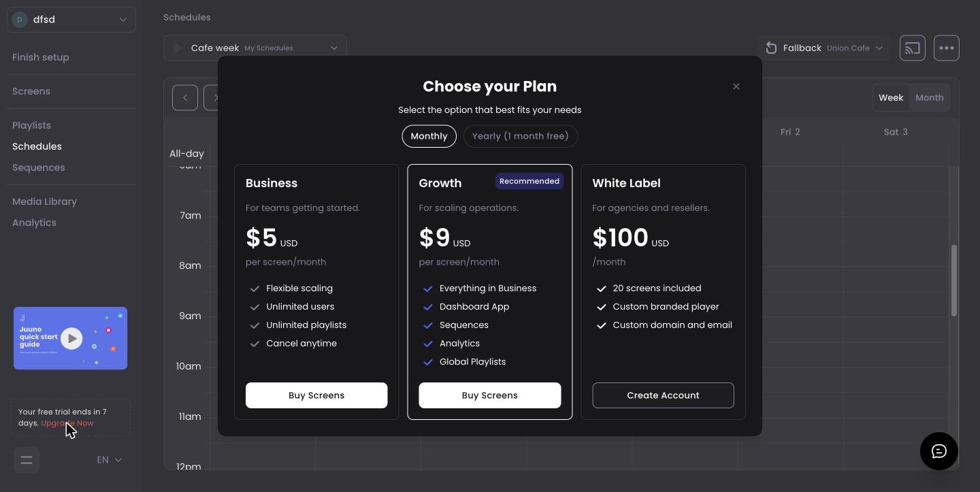
Task: Click the calendar vertical scrollbar
Action: coord(954,280)
